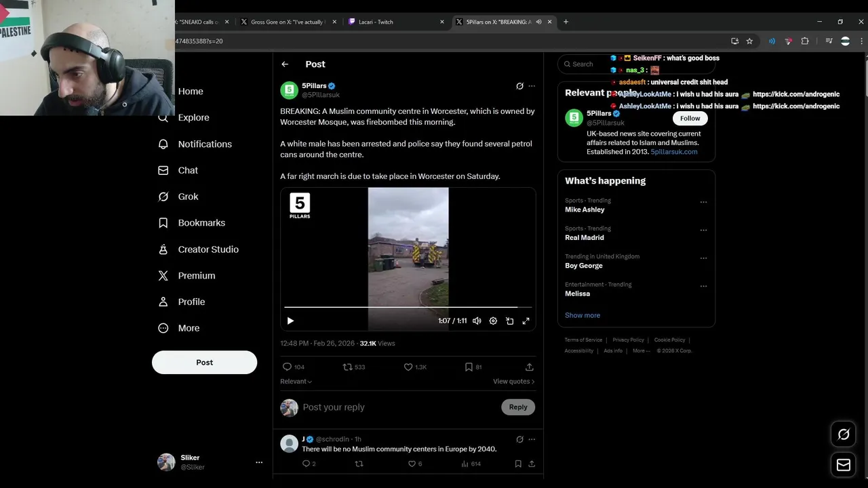Open the Notifications bell item
Viewport: 868px width, 488px height.
point(195,144)
